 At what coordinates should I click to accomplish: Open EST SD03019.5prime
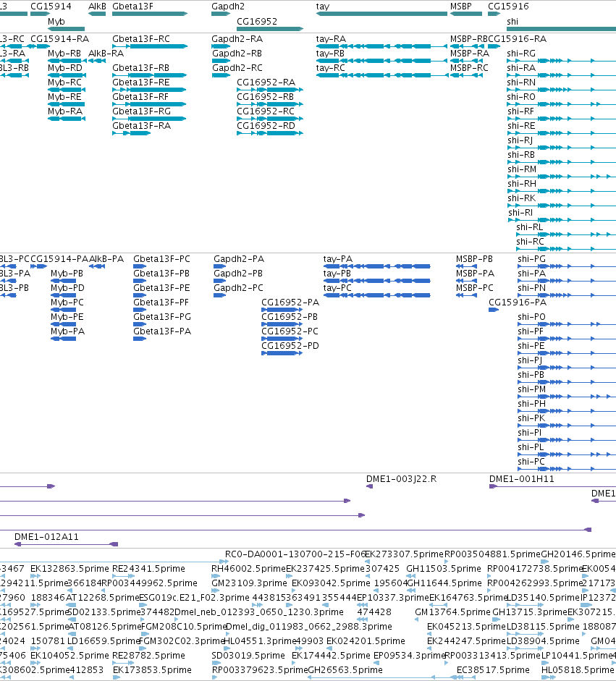pyautogui.click(x=248, y=656)
